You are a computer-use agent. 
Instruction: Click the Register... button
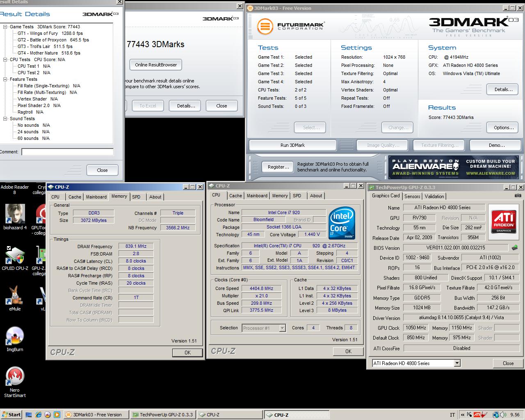[278, 167]
